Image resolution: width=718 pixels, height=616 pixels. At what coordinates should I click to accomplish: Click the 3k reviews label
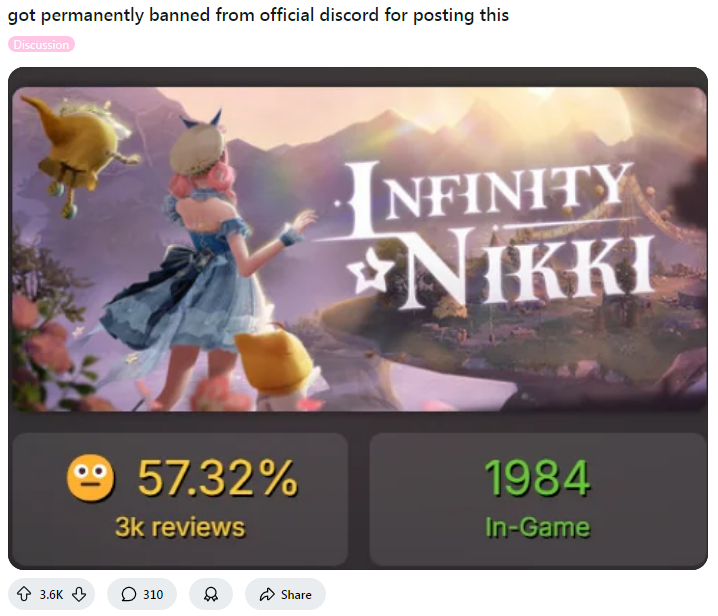pyautogui.click(x=180, y=527)
